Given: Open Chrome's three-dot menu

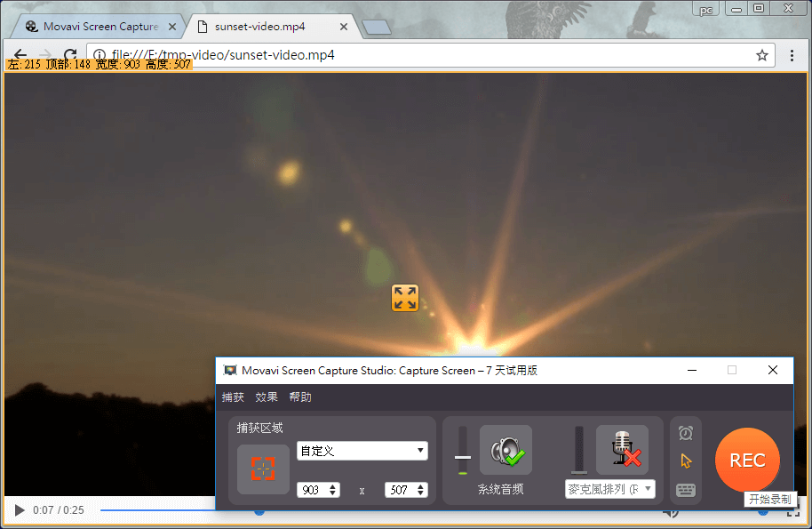Looking at the screenshot, I should pos(792,54).
